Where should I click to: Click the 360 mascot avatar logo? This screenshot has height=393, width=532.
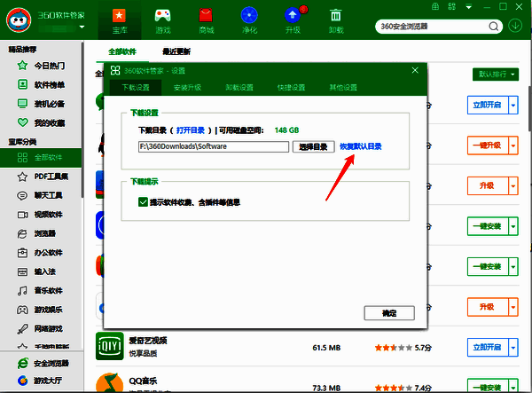tap(19, 20)
